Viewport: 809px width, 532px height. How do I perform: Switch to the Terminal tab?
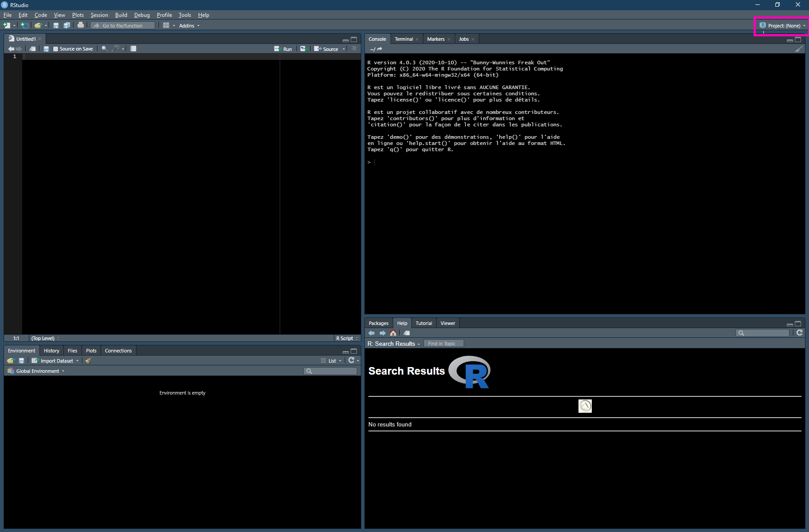coord(403,39)
